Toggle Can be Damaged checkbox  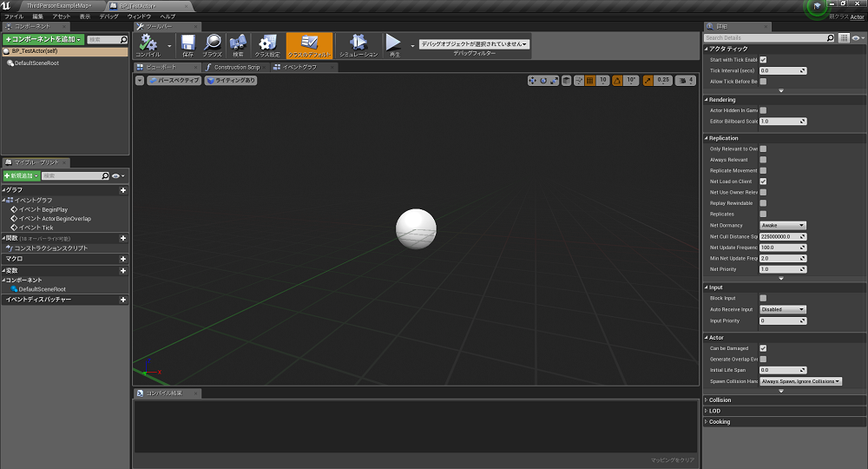click(x=763, y=348)
